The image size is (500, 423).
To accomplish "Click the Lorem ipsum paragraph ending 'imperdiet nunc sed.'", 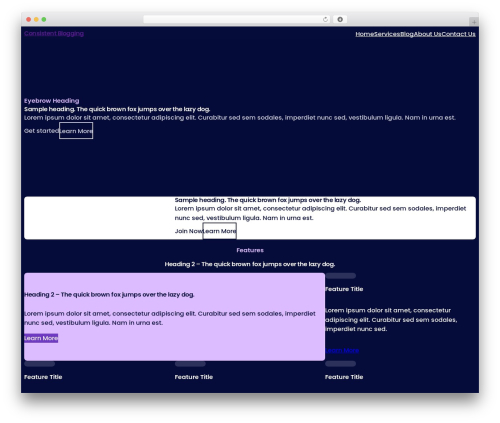I will coord(391,320).
